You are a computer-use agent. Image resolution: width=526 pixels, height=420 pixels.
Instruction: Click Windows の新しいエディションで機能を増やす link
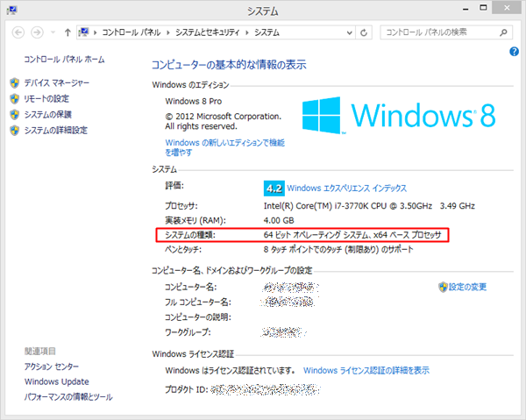tap(224, 147)
